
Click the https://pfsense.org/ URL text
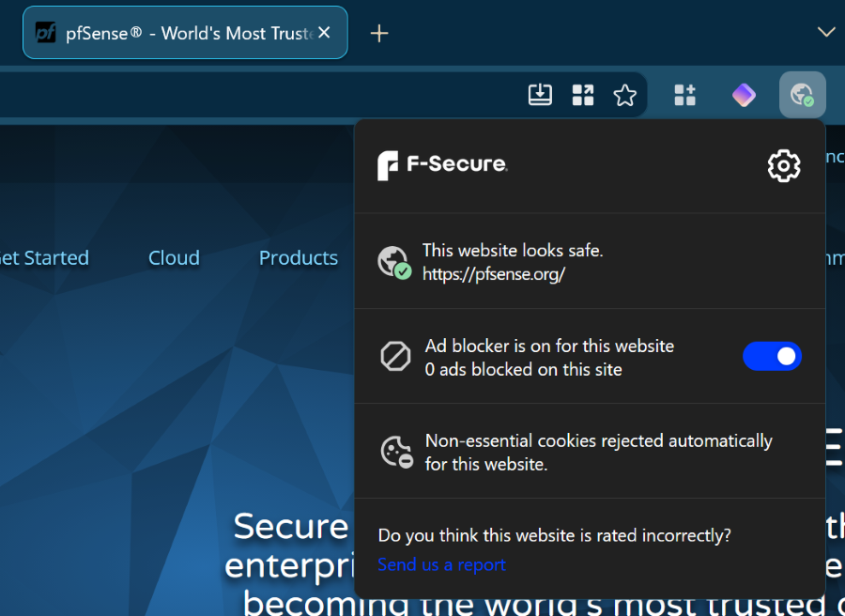494,274
